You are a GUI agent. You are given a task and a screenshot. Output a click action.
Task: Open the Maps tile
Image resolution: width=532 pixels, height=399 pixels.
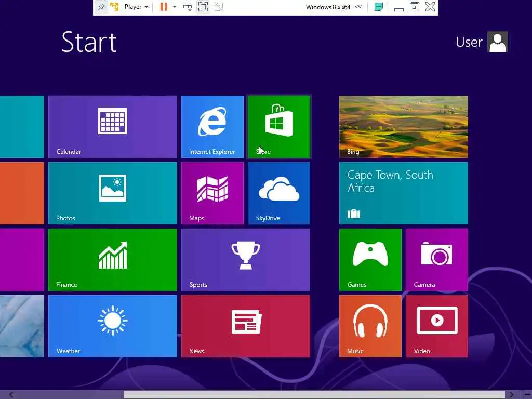[x=212, y=193]
